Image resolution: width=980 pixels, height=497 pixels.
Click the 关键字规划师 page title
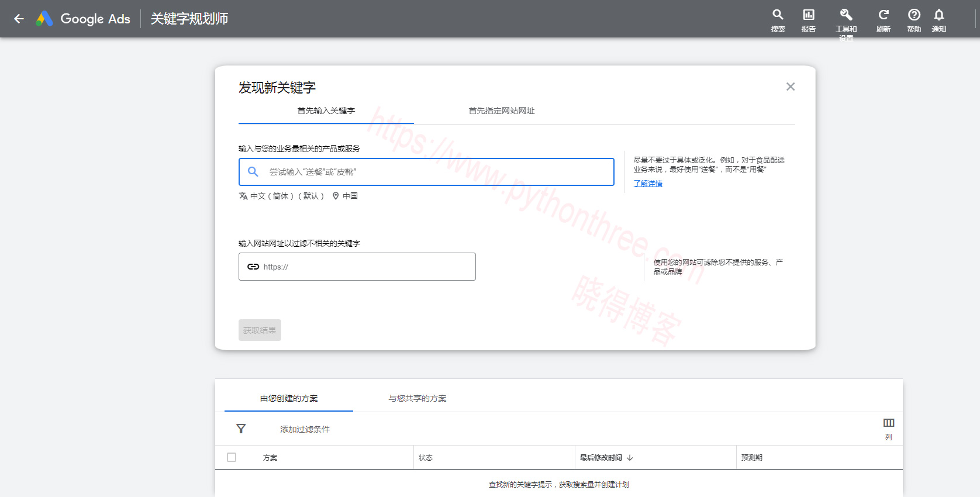pos(189,19)
